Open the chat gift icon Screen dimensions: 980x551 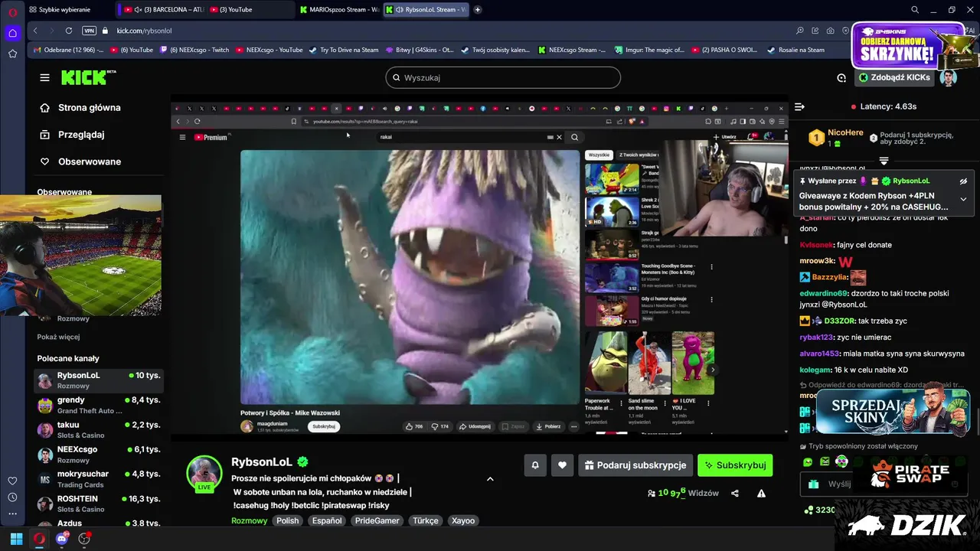pyautogui.click(x=813, y=484)
